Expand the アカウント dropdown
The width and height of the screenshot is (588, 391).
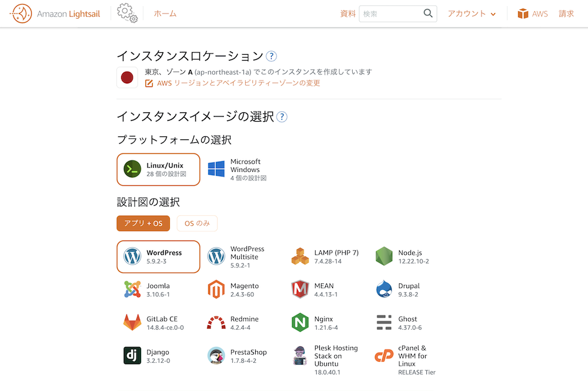tap(472, 14)
